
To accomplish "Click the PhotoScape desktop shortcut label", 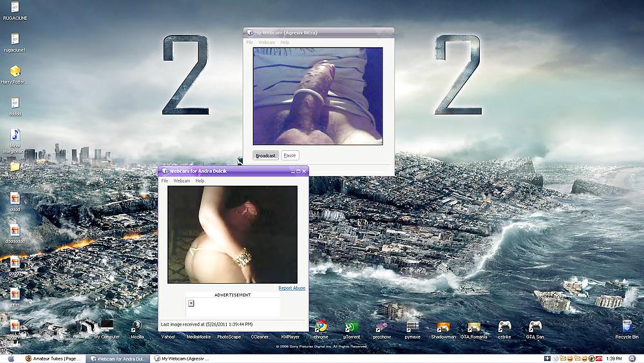I will coord(229,337).
